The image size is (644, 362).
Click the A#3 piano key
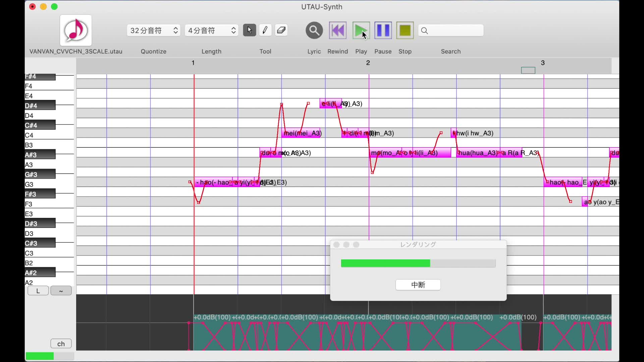40,155
